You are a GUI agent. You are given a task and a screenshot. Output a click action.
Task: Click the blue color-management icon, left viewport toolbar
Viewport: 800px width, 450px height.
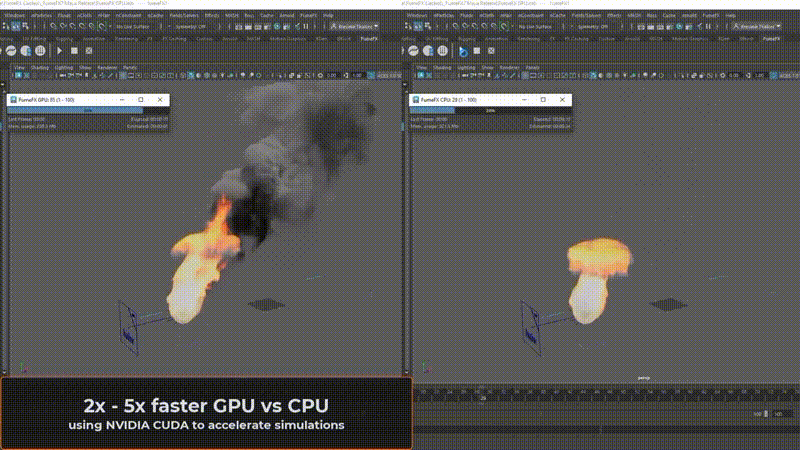pos(371,75)
